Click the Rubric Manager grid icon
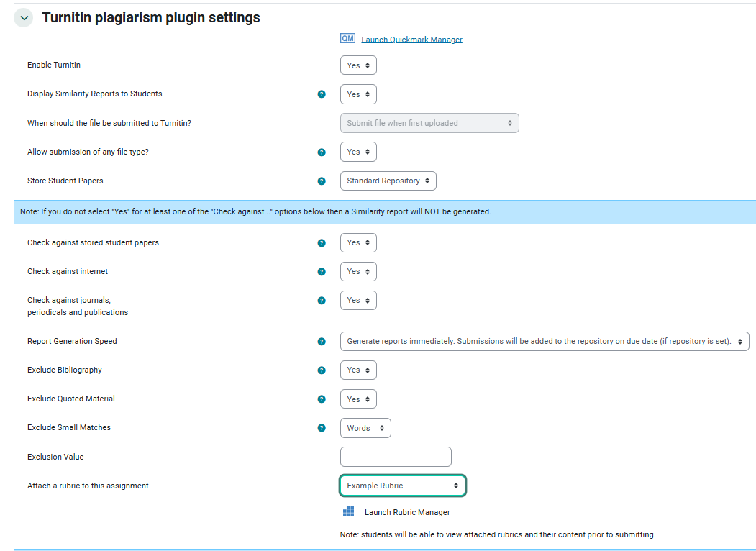 pyautogui.click(x=349, y=511)
